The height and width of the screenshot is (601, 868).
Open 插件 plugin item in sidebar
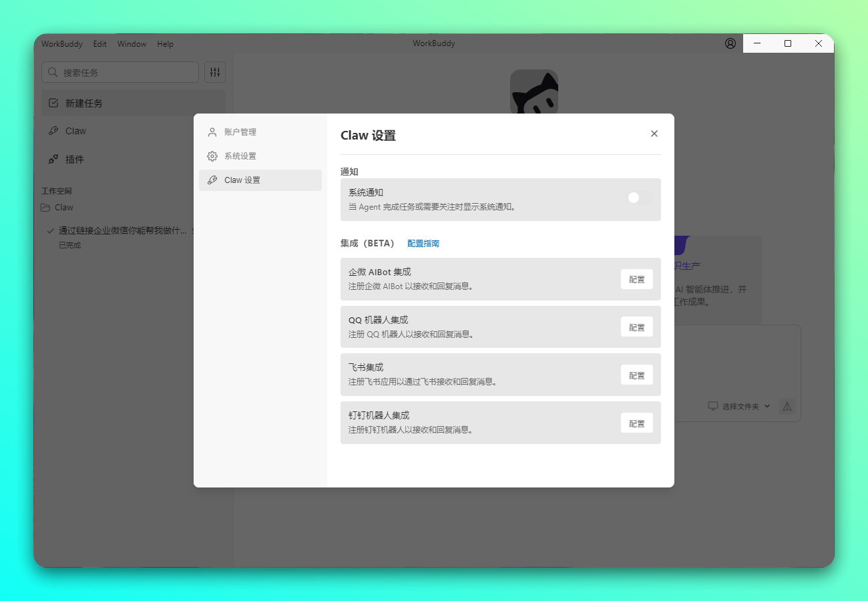tap(74, 160)
